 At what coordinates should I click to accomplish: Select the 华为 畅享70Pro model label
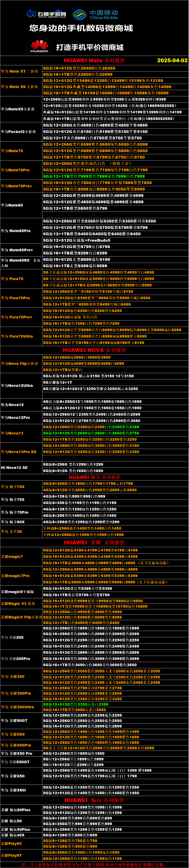(15, 513)
